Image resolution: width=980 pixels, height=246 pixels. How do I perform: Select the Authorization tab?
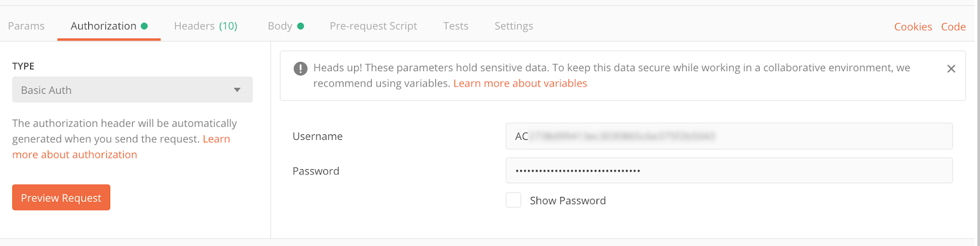point(104,26)
